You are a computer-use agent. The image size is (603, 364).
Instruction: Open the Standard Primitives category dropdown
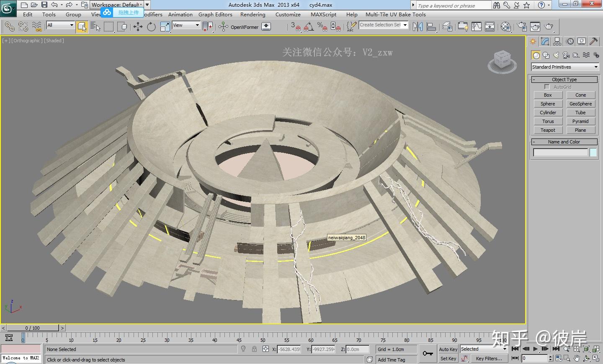[564, 67]
